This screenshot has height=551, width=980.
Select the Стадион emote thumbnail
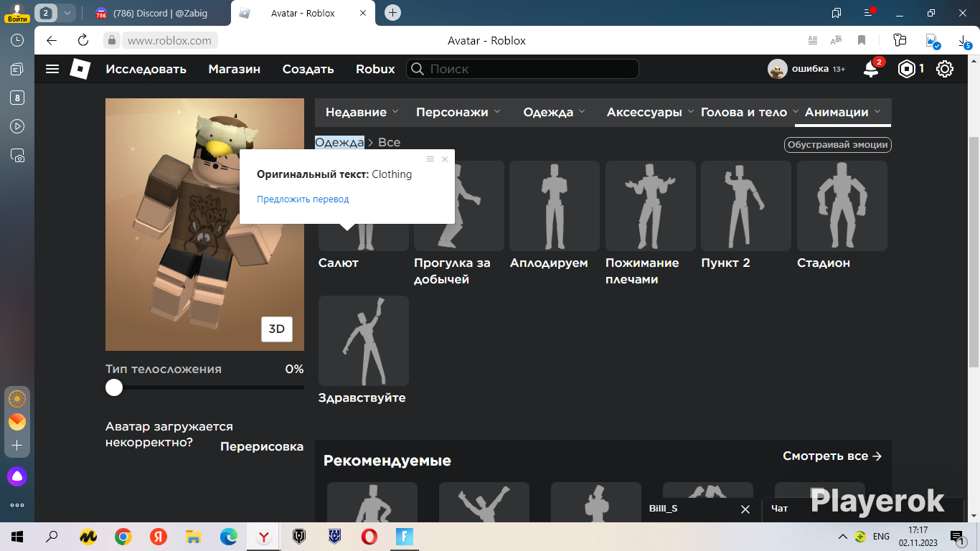pyautogui.click(x=842, y=206)
